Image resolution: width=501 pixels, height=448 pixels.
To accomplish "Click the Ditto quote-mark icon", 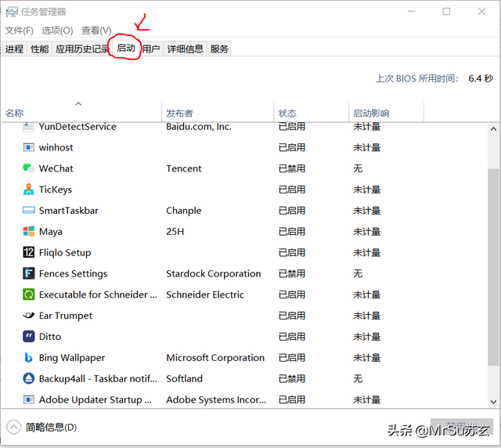I will tap(28, 337).
